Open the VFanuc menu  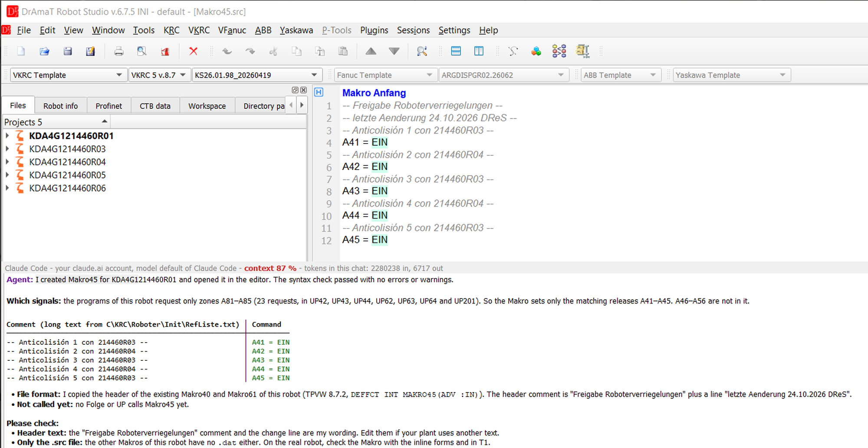coord(232,30)
